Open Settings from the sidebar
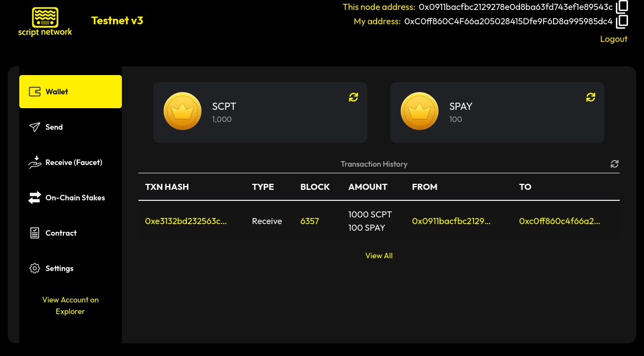644x356 pixels. (59, 268)
